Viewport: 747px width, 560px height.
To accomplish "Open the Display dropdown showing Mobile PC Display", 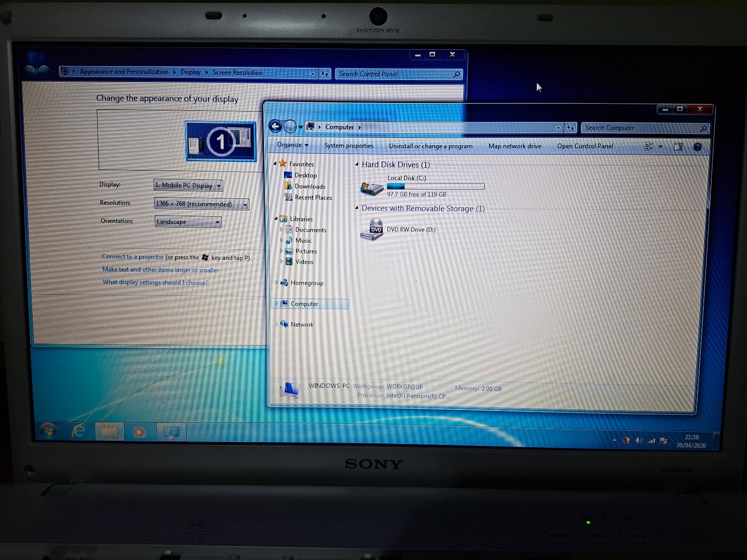I will click(x=188, y=185).
